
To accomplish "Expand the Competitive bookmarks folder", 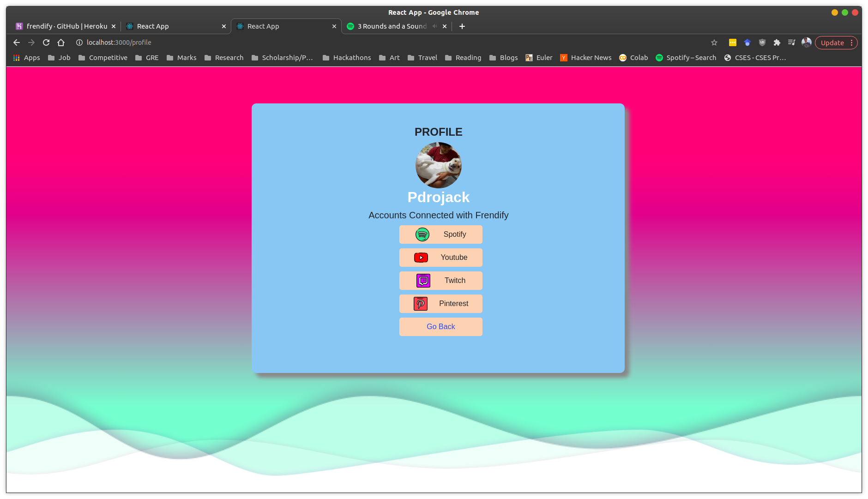I will [103, 58].
